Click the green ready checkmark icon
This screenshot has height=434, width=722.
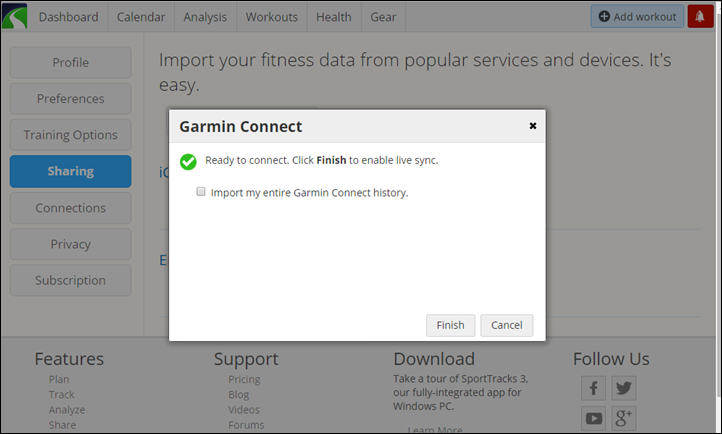click(188, 162)
